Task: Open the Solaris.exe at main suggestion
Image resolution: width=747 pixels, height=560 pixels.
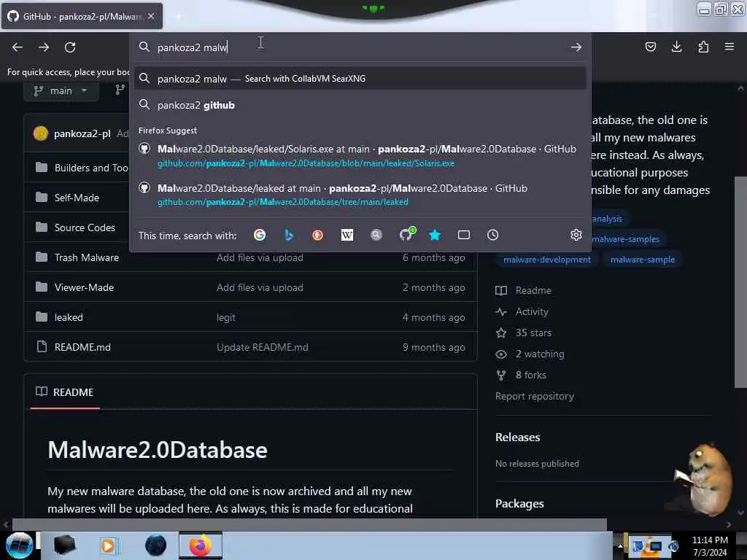Action: point(360,156)
